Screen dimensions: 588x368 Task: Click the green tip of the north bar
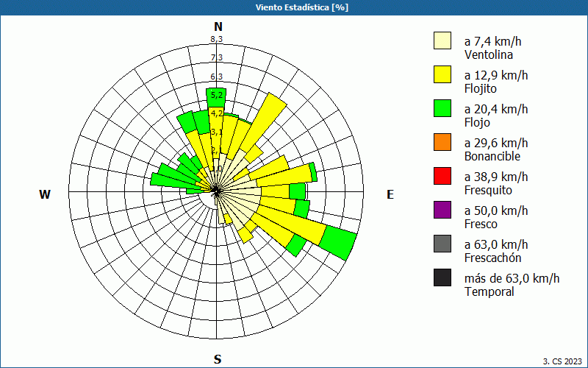coord(216,99)
